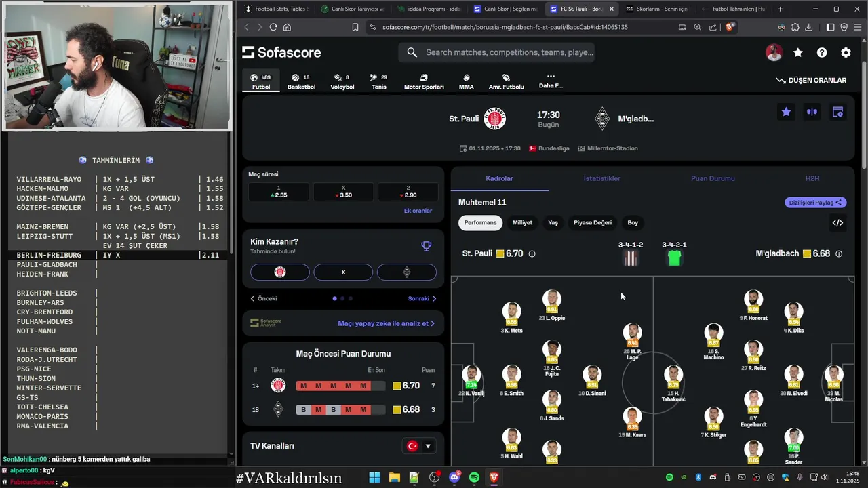Click the compare teams icon next to the star
Screen dimensions: 868x488
812,112
